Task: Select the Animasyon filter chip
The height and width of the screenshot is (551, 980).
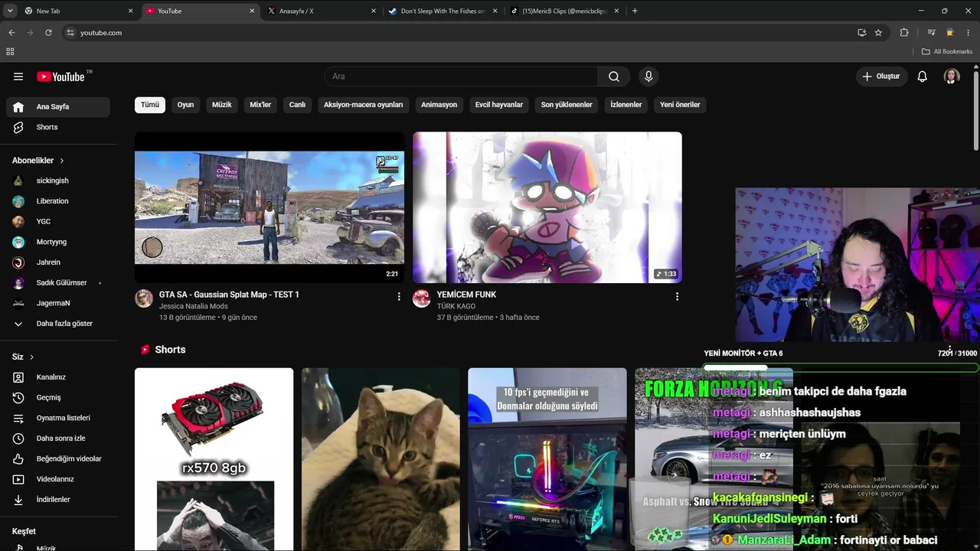Action: click(439, 105)
